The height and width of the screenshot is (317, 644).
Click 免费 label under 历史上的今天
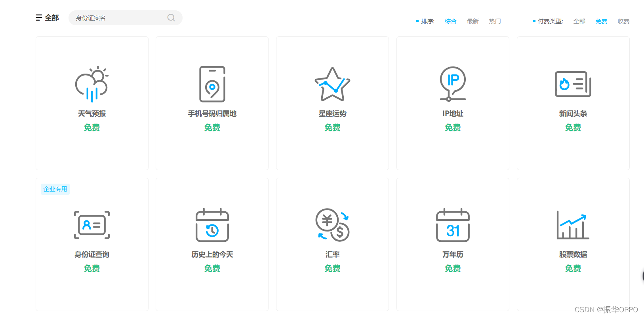212,268
